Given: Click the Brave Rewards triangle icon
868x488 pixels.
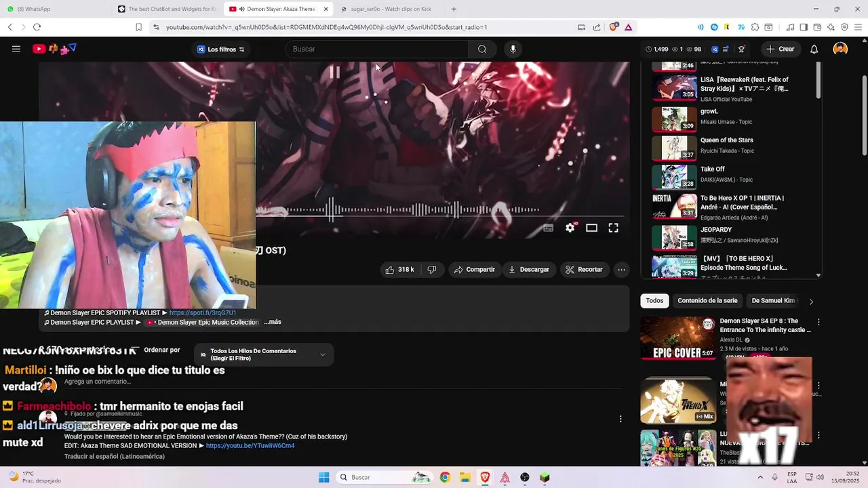Looking at the screenshot, I should click(x=629, y=27).
